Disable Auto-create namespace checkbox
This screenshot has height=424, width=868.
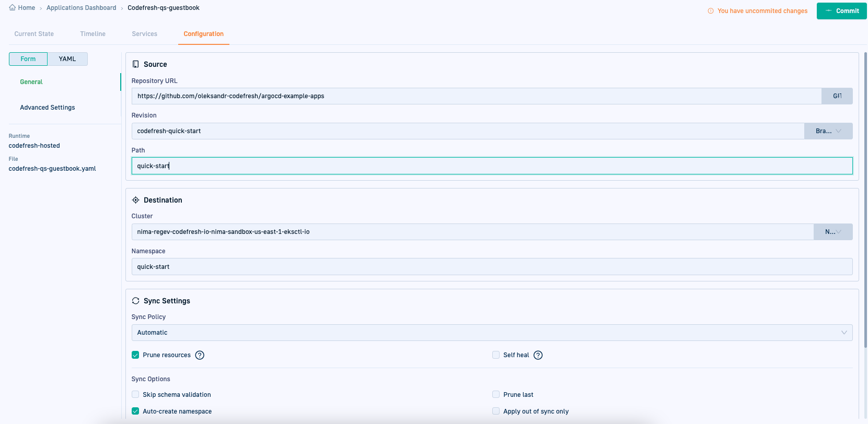[x=135, y=411]
